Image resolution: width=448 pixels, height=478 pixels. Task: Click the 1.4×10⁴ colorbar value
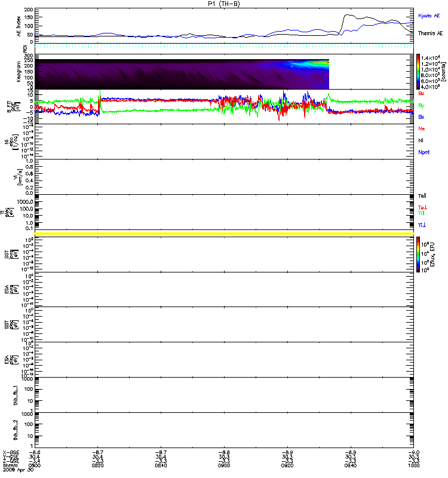coord(430,58)
